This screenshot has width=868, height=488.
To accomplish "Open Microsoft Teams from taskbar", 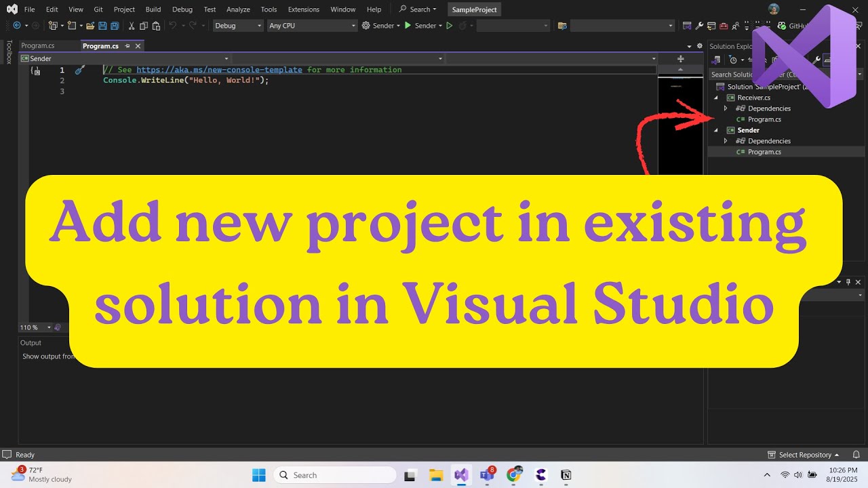I will coord(487,475).
